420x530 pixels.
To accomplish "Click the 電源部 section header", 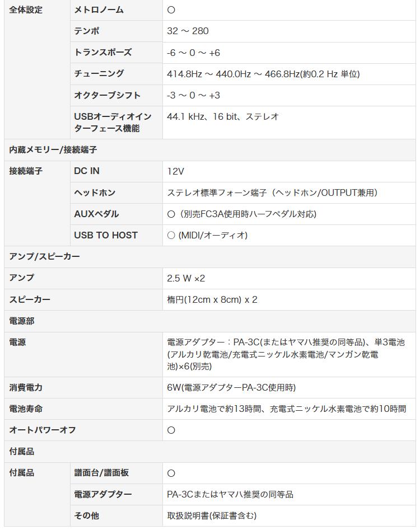I will click(22, 321).
